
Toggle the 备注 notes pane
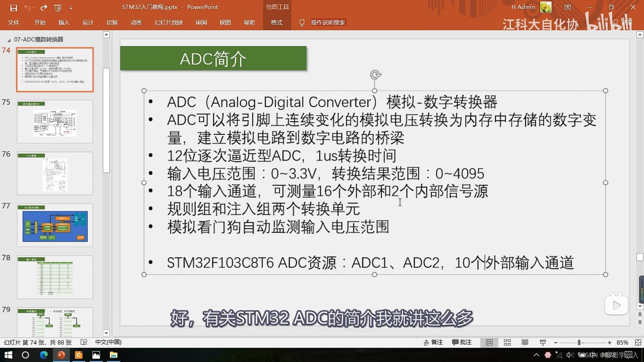tap(433, 342)
